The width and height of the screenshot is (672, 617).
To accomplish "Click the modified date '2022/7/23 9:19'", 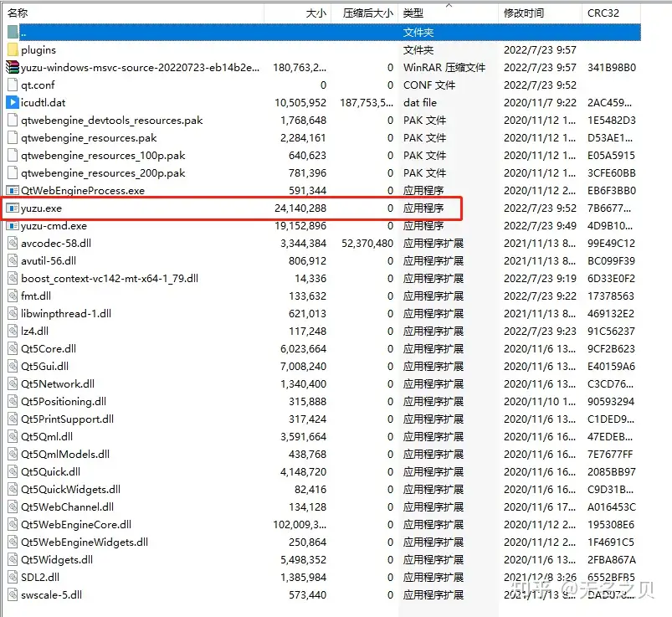I will tap(540, 279).
